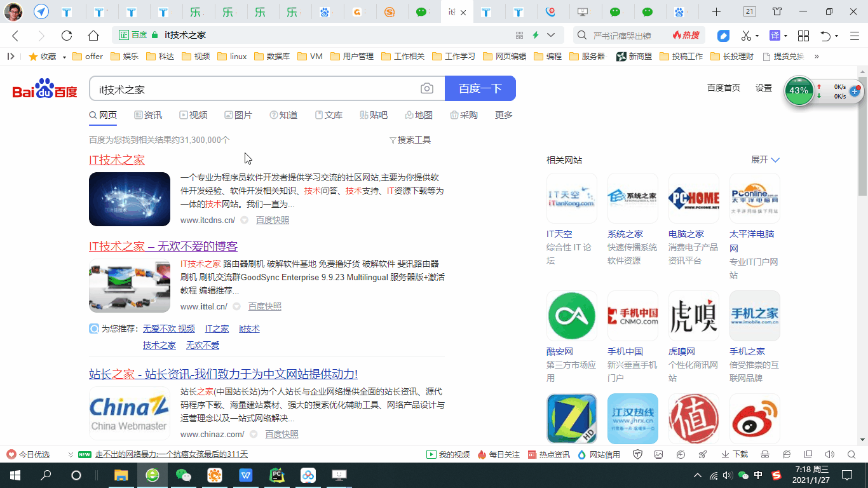Show hidden system tray icons chevron
Screen dimensions: 868x488
tap(698, 475)
